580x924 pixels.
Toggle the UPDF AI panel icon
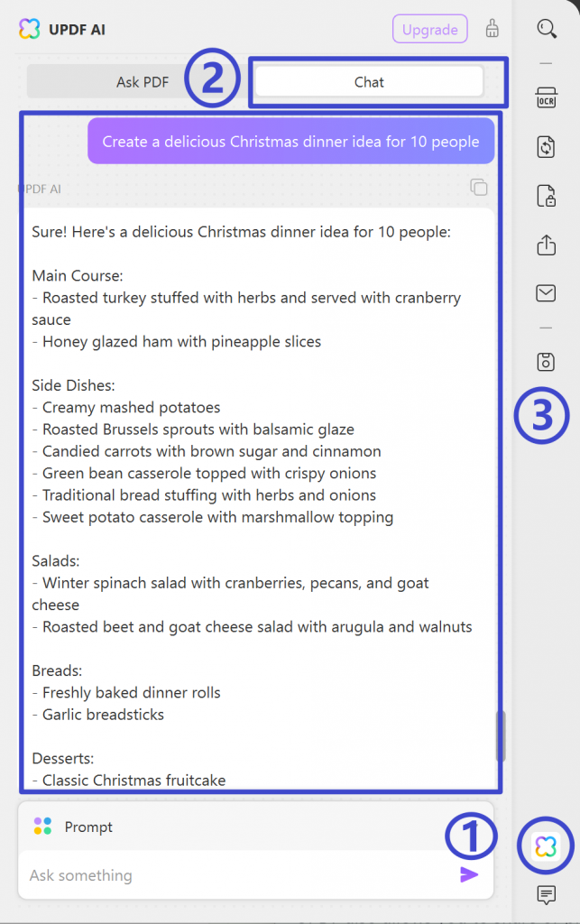546,845
